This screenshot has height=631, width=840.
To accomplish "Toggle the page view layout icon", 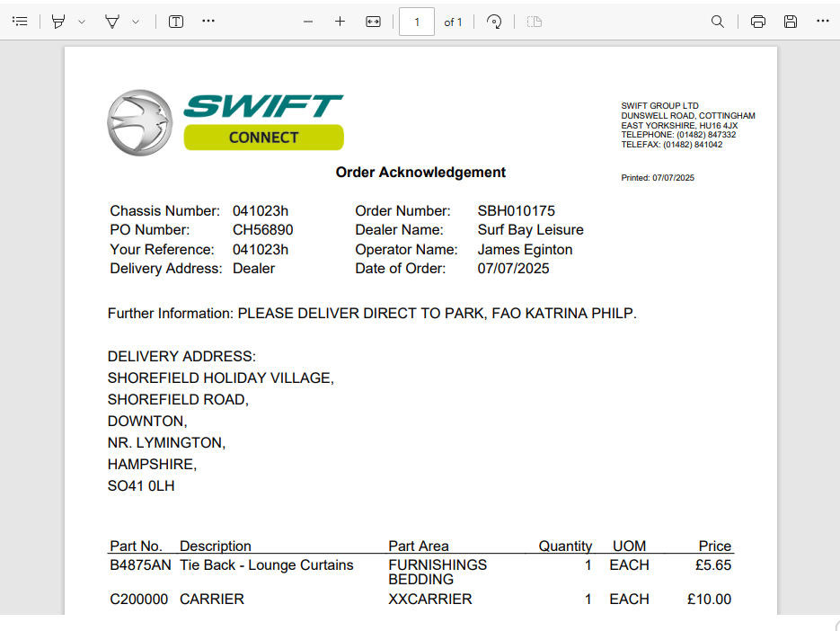I will click(535, 22).
